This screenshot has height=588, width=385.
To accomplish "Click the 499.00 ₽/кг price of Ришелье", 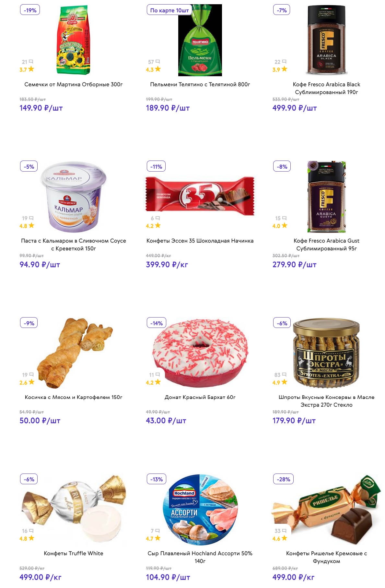I will click(293, 577).
